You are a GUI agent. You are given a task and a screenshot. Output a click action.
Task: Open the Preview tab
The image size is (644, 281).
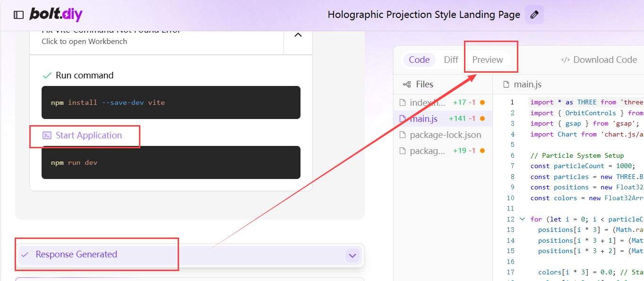(x=488, y=60)
